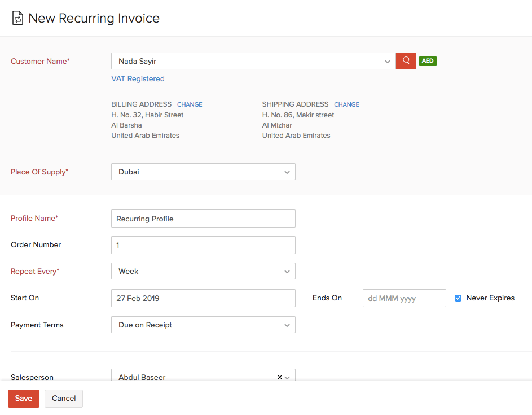This screenshot has height=415, width=532.
Task: Click the VAT Registered link
Action: click(x=138, y=78)
